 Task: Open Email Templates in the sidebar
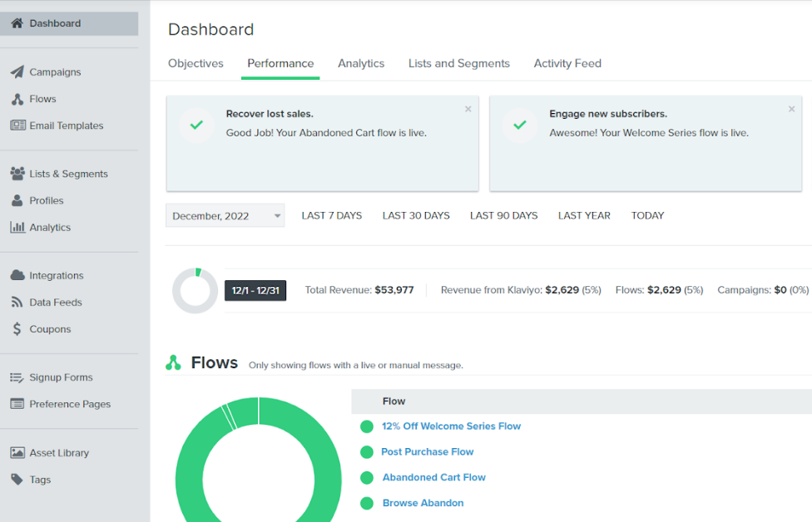67,126
